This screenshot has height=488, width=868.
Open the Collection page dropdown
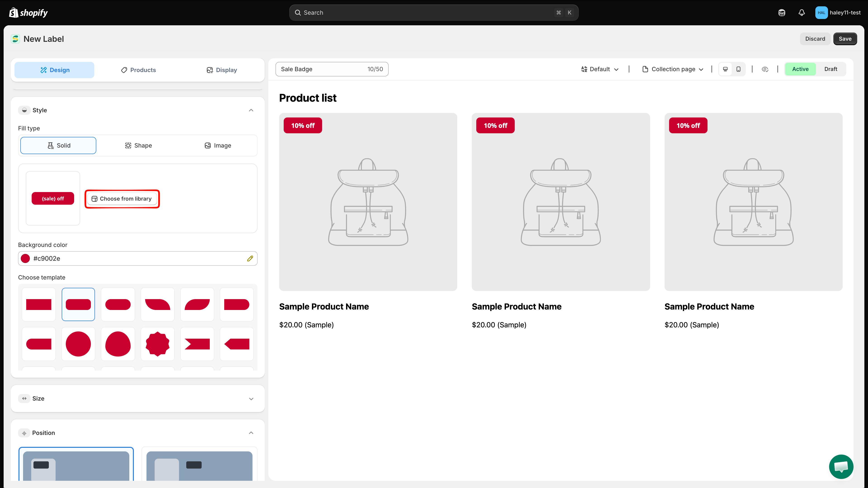tap(673, 69)
